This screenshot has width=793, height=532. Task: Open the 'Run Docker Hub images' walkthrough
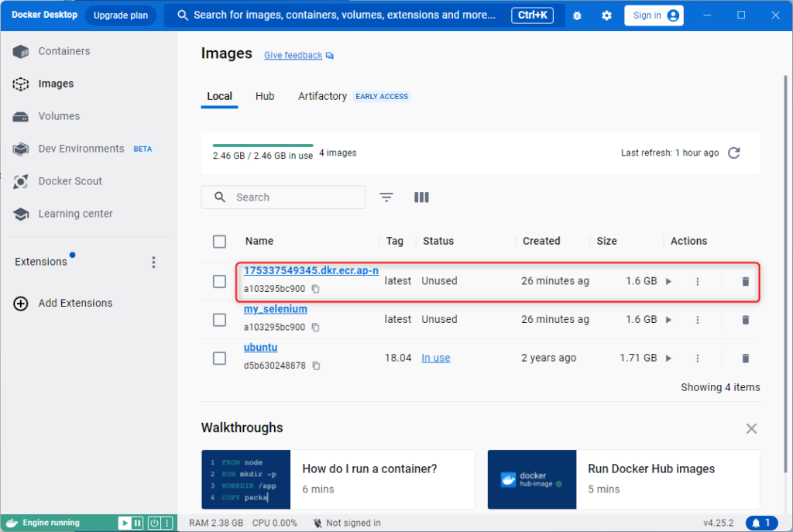[x=623, y=479]
